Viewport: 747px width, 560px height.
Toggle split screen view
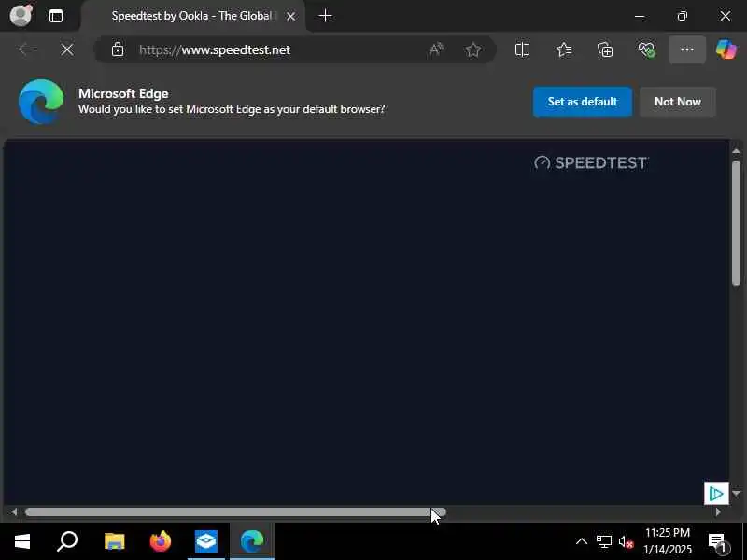click(x=522, y=49)
